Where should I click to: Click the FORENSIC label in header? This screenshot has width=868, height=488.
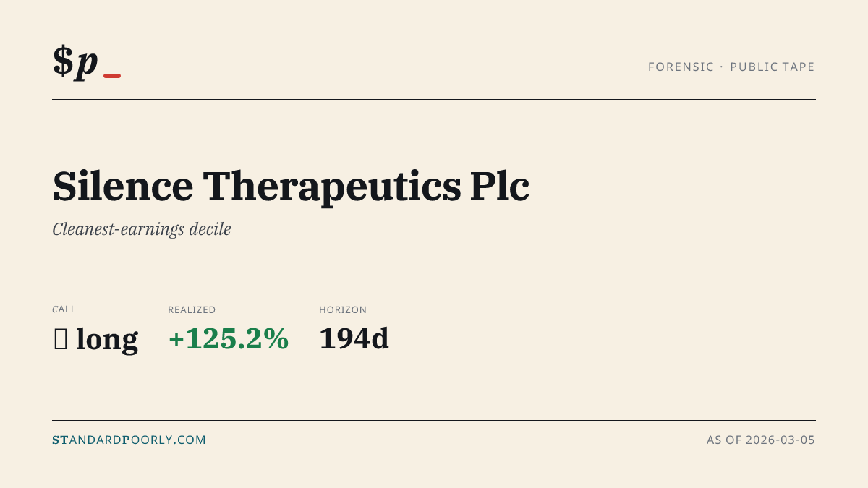pyautogui.click(x=681, y=67)
